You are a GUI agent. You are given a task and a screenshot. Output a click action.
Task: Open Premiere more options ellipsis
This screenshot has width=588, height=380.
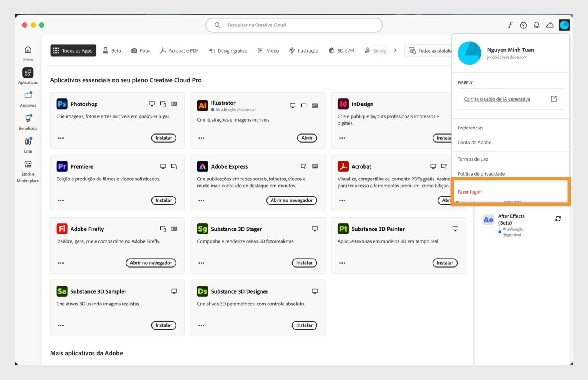coord(61,201)
